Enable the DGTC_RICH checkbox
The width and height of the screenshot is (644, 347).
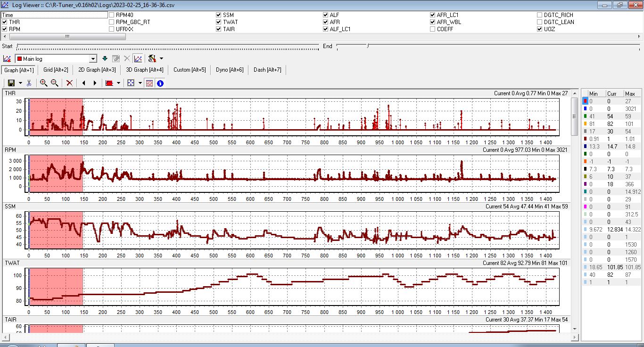click(540, 15)
